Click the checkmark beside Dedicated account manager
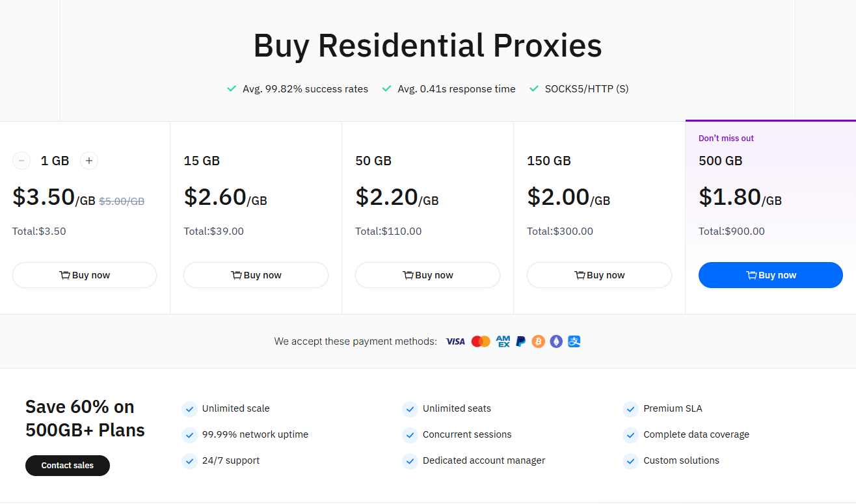The width and height of the screenshot is (856, 504). [410, 461]
